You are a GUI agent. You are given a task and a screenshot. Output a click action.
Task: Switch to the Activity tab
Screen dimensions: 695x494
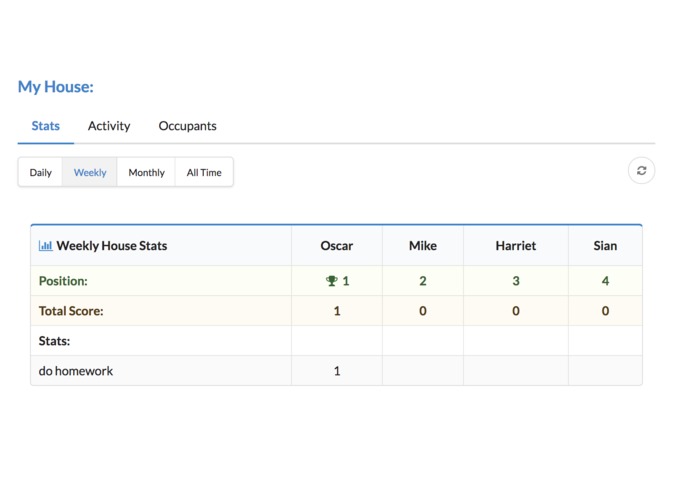109,126
